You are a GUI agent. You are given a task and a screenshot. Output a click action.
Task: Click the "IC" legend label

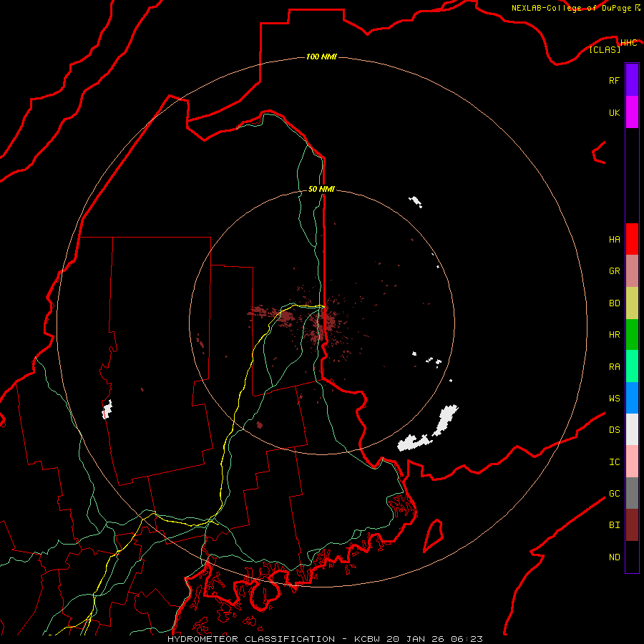[614, 462]
